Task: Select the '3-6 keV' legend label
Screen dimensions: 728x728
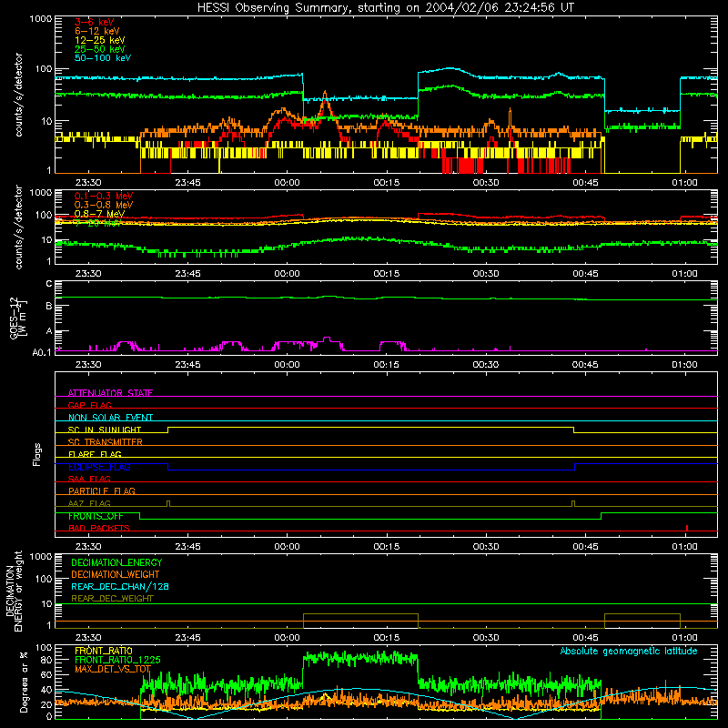Action: (x=95, y=22)
